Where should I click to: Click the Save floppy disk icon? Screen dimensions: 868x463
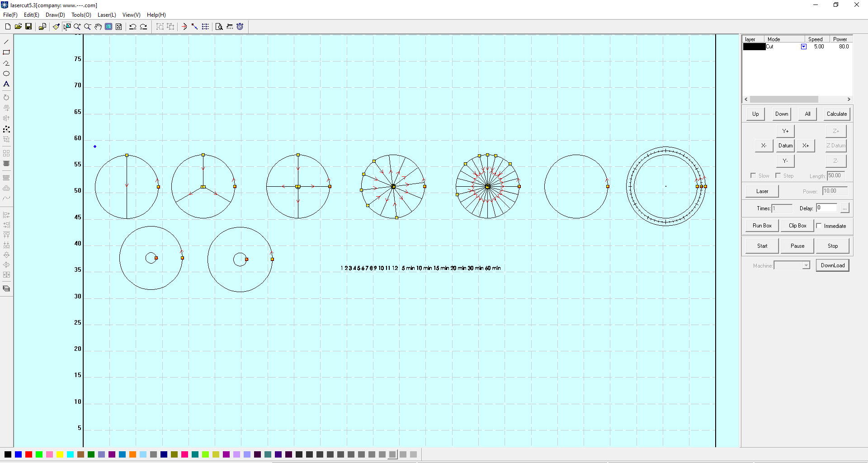tap(28, 27)
